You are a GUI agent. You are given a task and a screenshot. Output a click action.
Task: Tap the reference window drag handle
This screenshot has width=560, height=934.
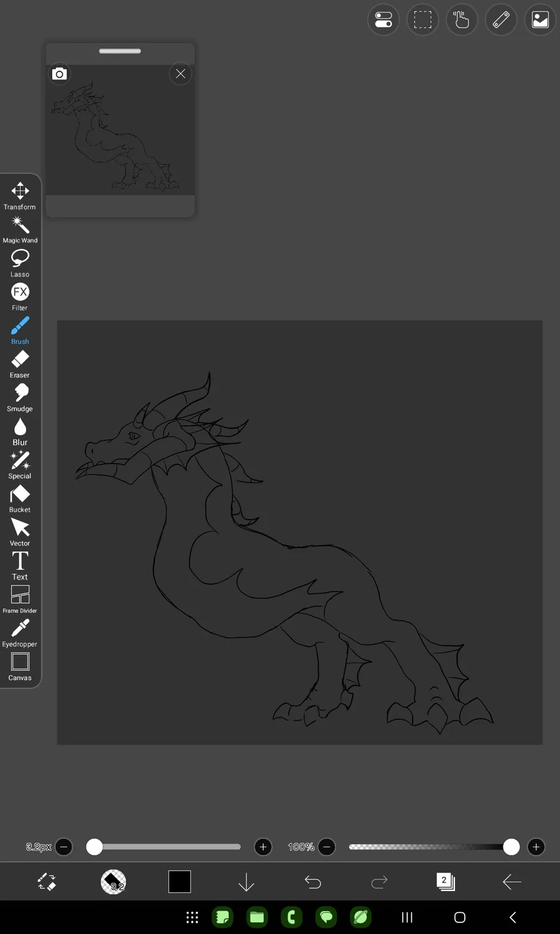pos(120,51)
